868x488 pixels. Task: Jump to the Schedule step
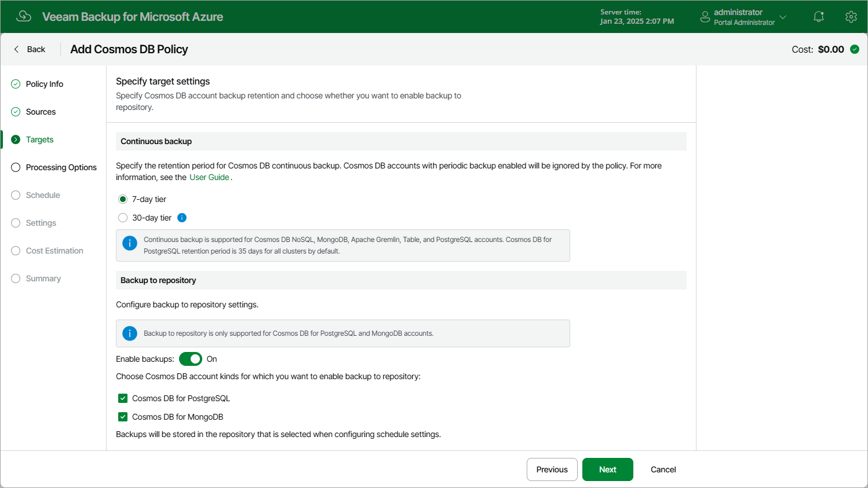(x=43, y=195)
